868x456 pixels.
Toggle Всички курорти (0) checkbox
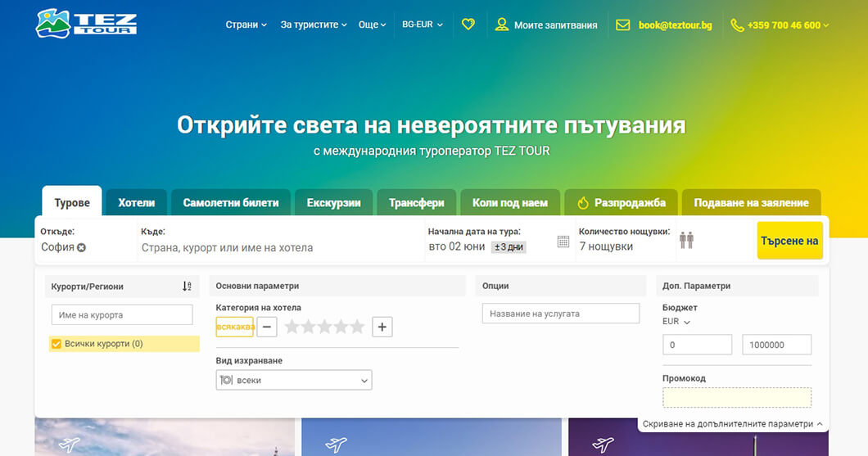pyautogui.click(x=57, y=344)
